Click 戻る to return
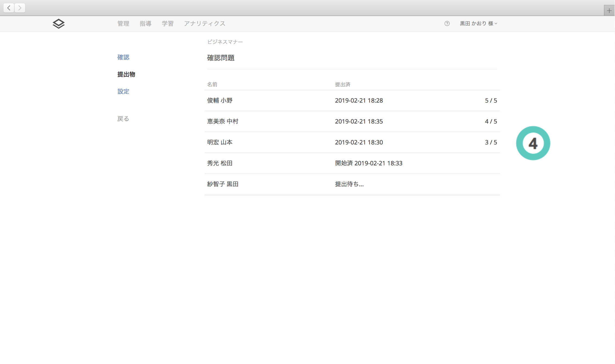615x364 pixels. click(x=123, y=119)
